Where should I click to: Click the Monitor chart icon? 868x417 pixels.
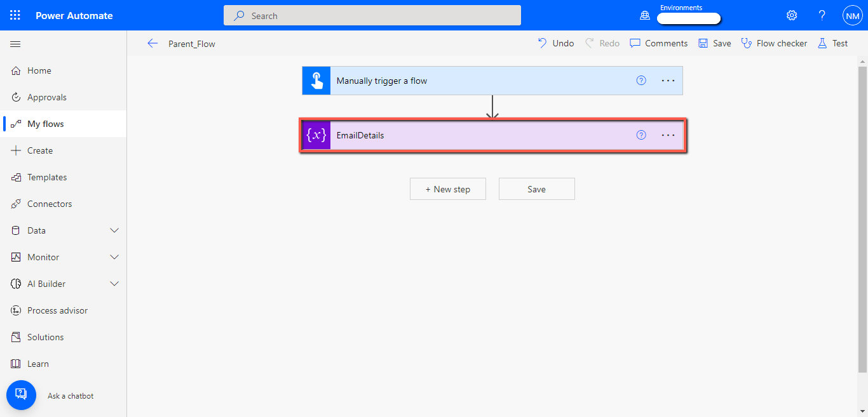point(17,257)
